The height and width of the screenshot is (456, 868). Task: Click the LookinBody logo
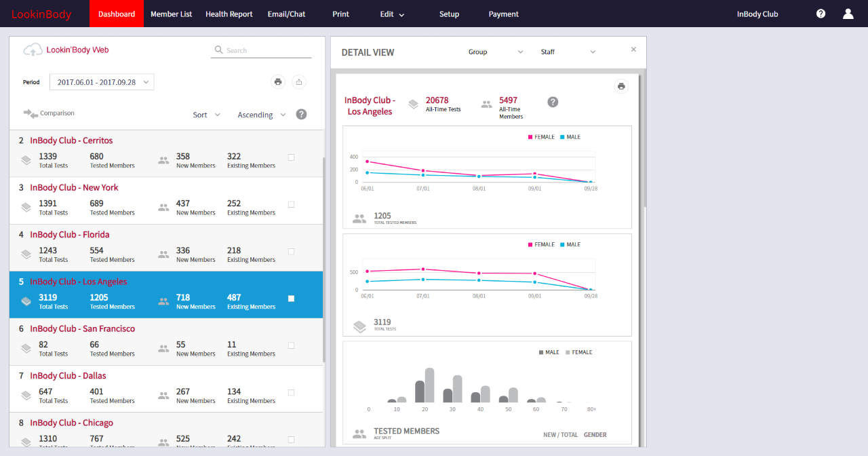41,14
